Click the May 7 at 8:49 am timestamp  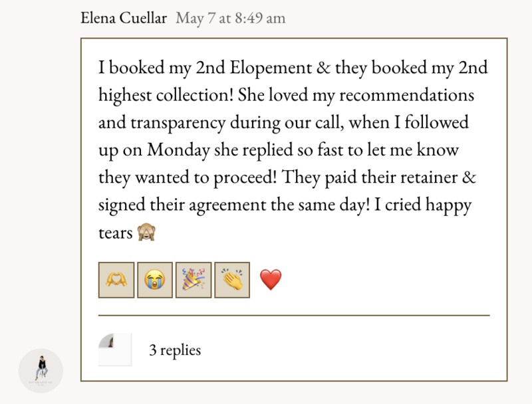click(x=231, y=19)
